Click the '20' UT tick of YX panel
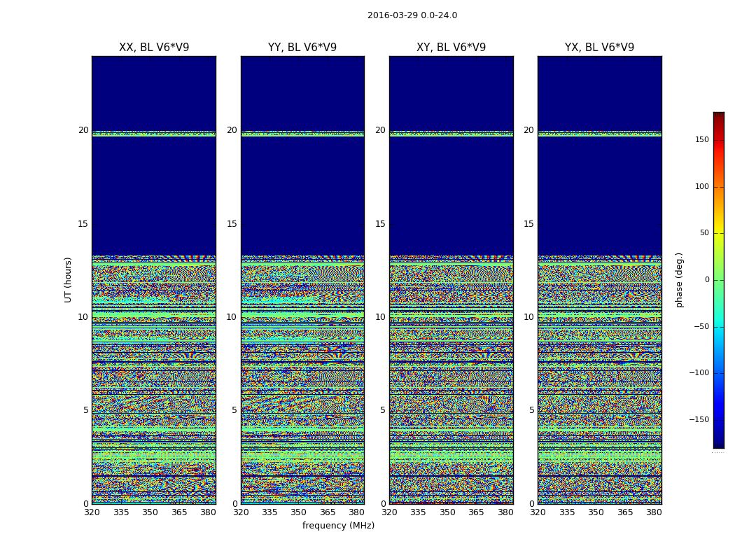This screenshot has width=735, height=560. (x=529, y=130)
